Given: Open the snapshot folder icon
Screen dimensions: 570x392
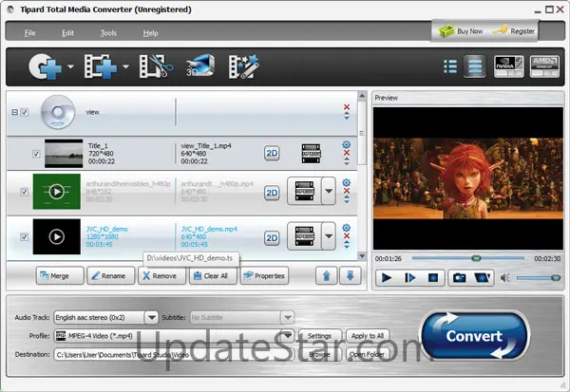Looking at the screenshot, I should coord(483,278).
